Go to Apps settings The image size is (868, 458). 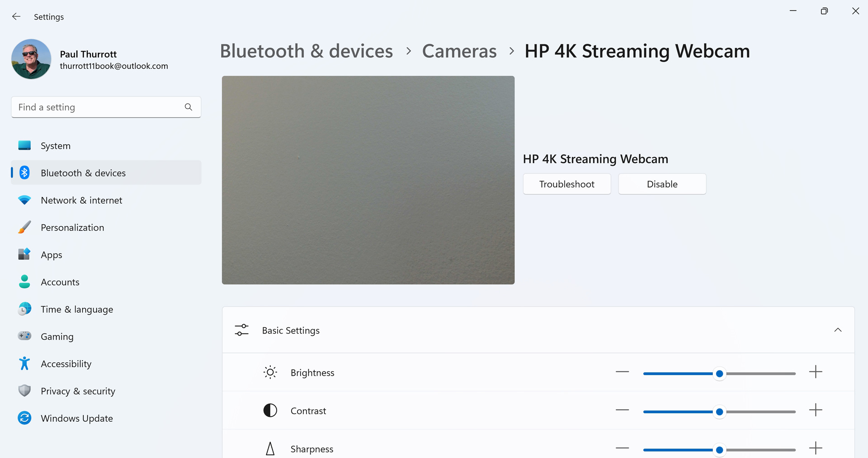pos(106,254)
